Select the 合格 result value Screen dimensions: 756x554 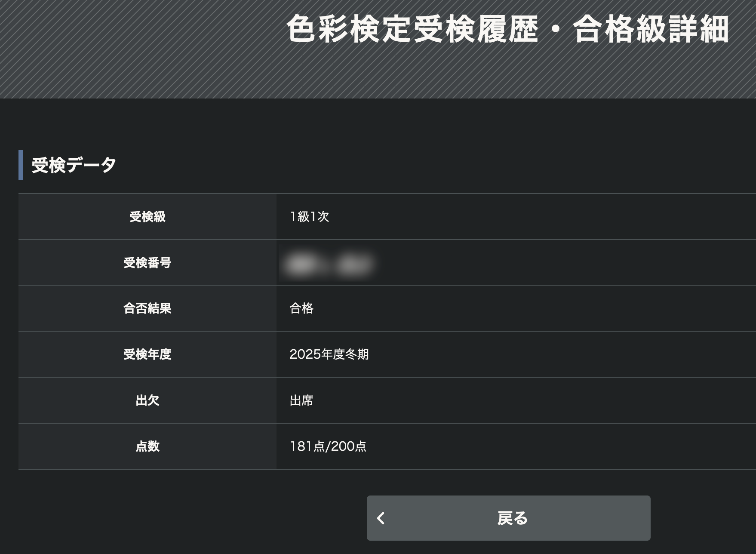click(302, 308)
